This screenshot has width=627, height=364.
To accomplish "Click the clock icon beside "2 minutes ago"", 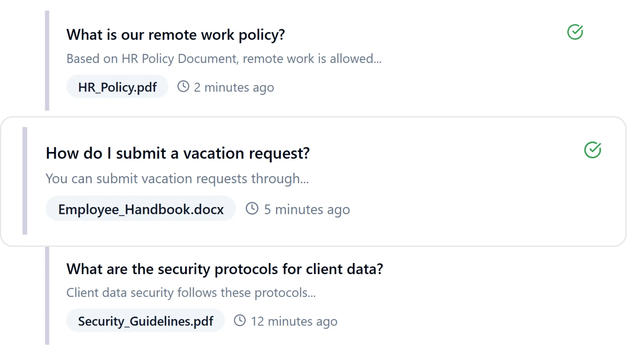I will (x=183, y=87).
